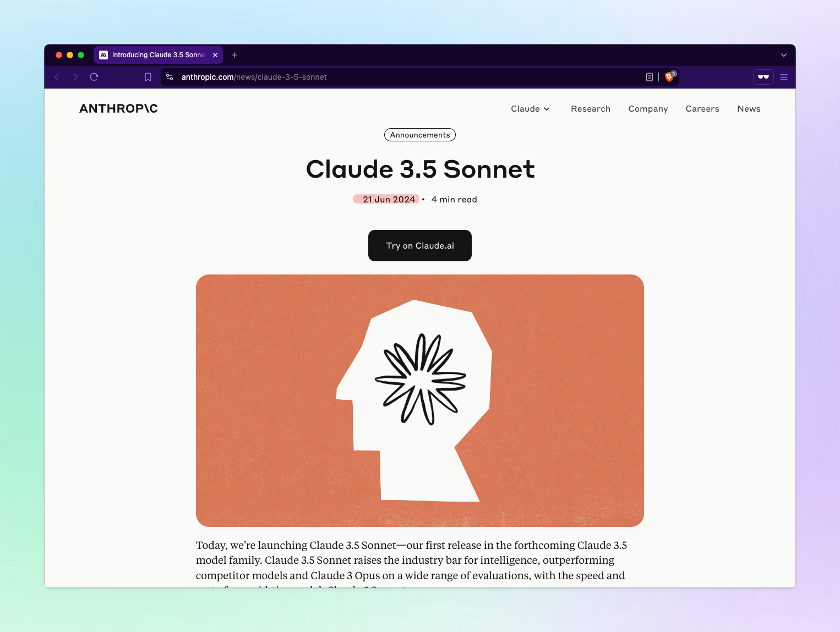Click the glasses profile icon
840x632 pixels.
[x=763, y=77]
